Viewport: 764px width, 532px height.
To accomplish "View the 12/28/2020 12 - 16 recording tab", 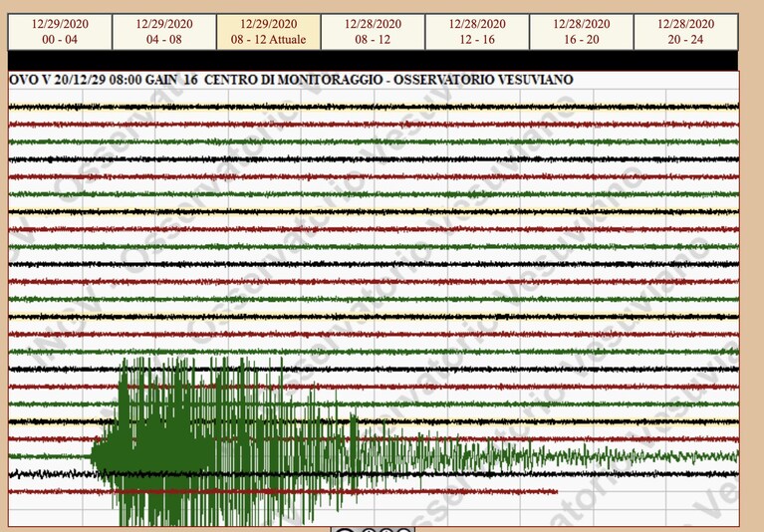I will coord(477,32).
